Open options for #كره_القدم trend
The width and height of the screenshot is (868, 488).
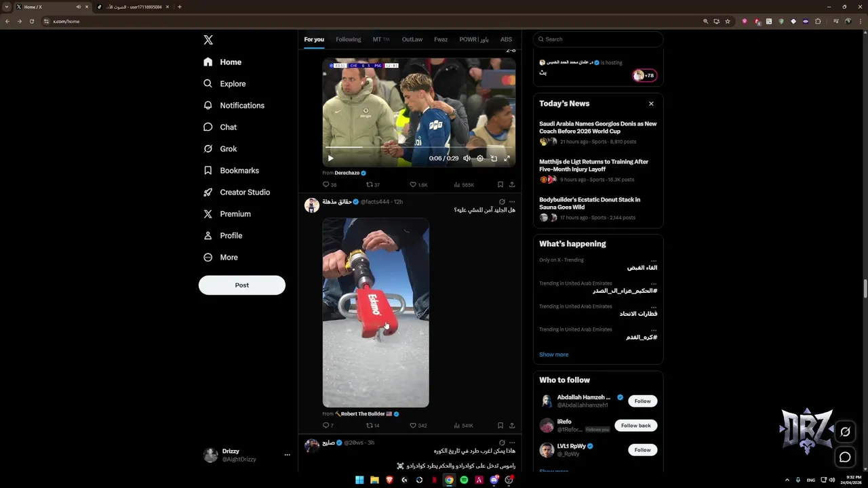[654, 329]
